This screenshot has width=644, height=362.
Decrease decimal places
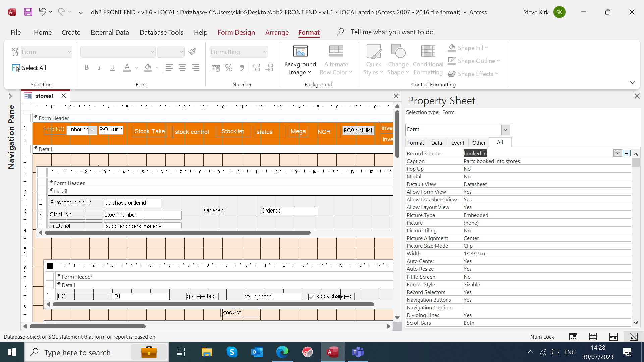pos(269,68)
